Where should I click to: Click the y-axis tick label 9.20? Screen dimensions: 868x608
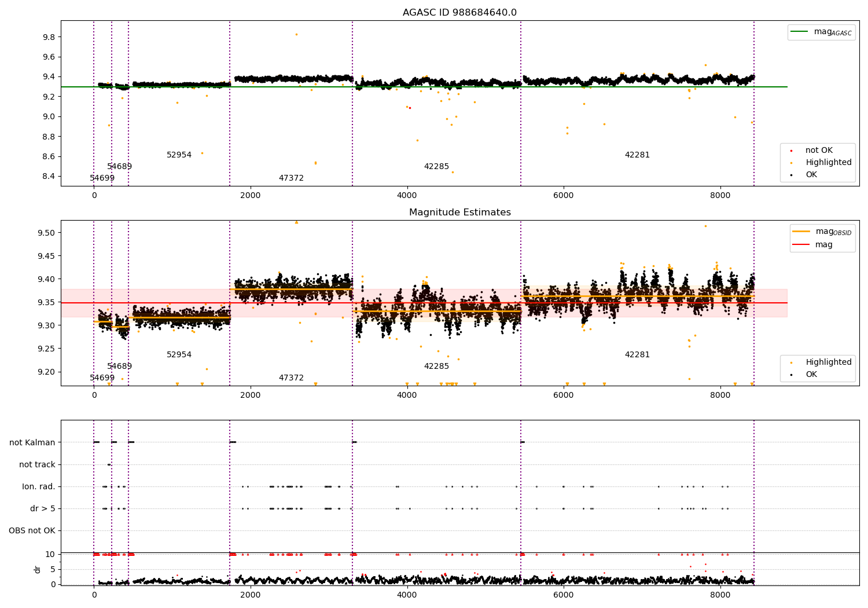pyautogui.click(x=46, y=372)
